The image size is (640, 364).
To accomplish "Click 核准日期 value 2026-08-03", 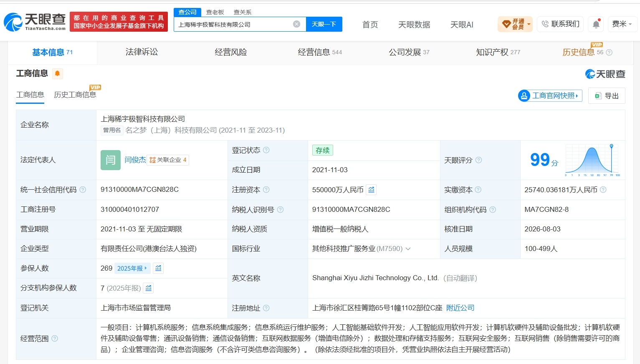I will [x=542, y=229].
